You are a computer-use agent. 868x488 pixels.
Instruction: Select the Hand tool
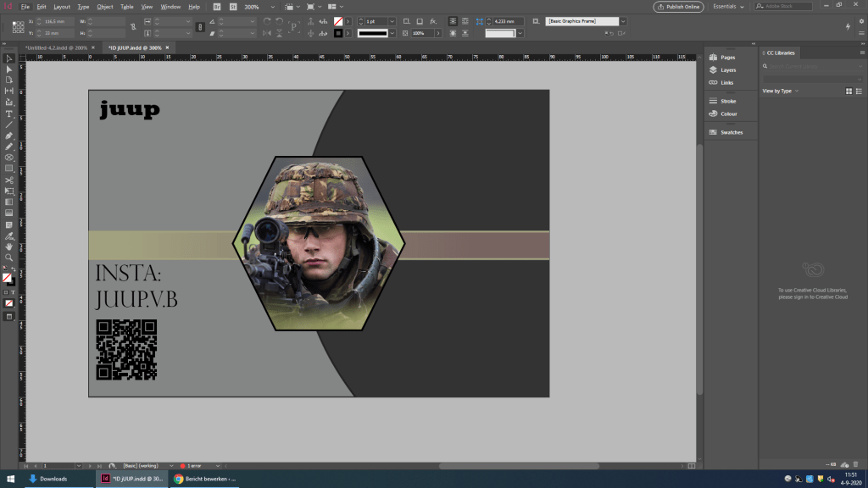9,246
